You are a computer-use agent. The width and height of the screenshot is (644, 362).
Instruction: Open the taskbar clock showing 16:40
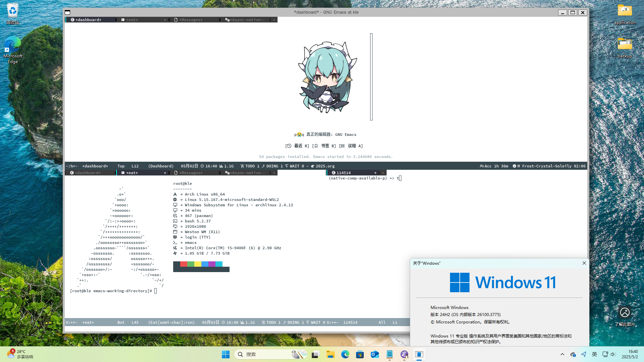click(x=630, y=354)
